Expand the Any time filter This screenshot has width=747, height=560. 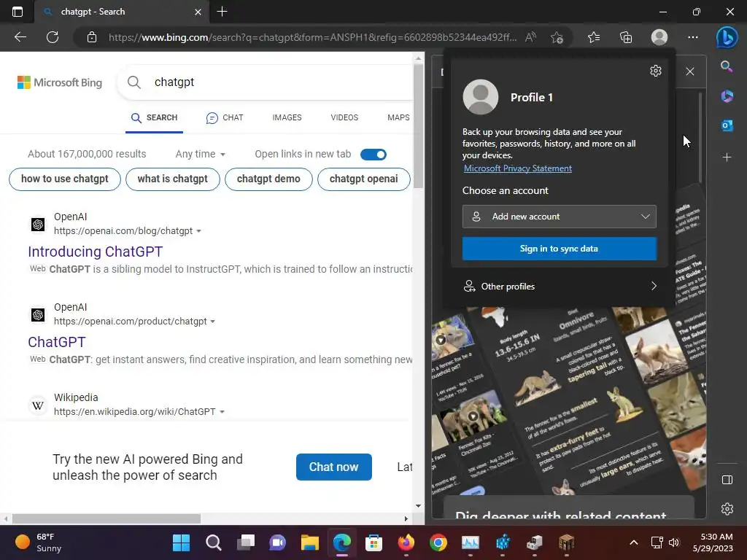tap(200, 155)
